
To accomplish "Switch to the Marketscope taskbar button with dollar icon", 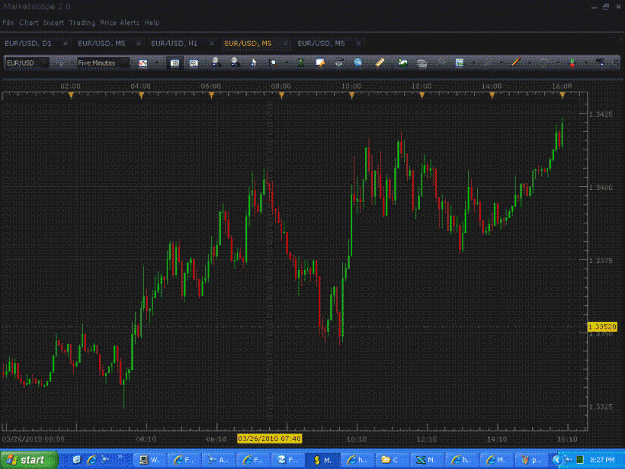I will click(323, 460).
